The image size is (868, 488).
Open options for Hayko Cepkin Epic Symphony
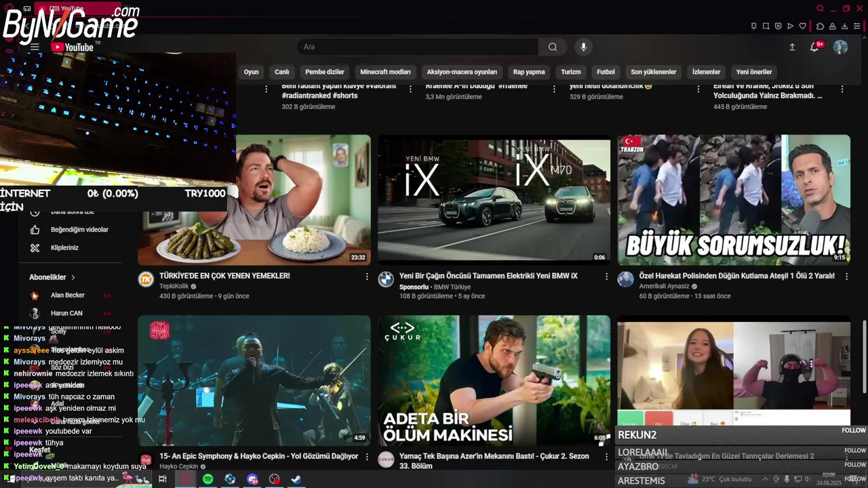tap(367, 457)
